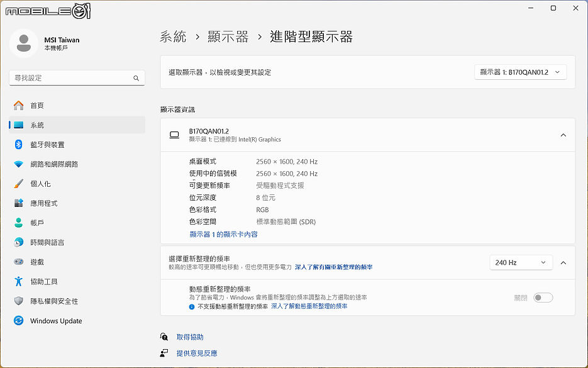Click the 色彩空間 value 標準動態範圍 (SDR)
Viewport: 588px width, 368px height.
click(x=286, y=221)
